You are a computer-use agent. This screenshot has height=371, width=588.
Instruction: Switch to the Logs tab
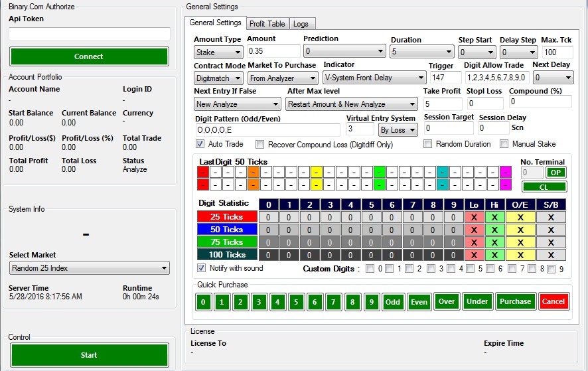[301, 24]
